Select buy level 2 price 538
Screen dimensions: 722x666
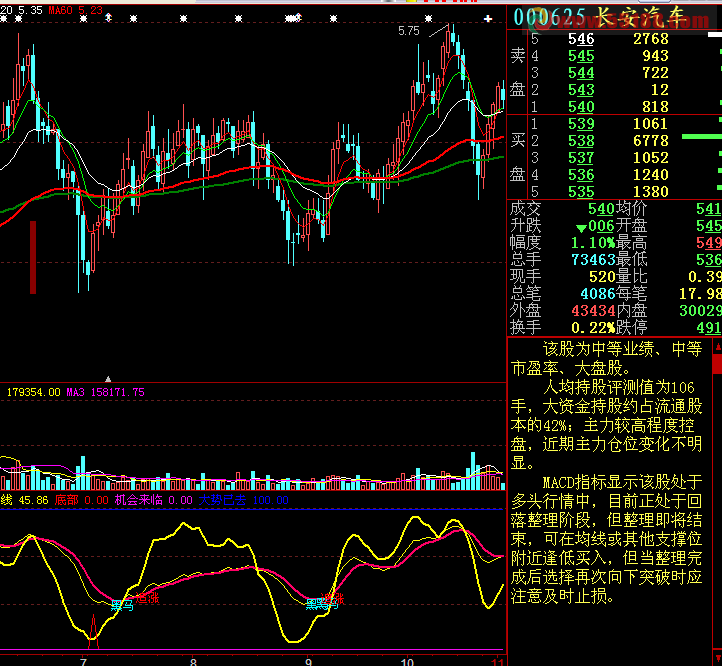(581, 141)
